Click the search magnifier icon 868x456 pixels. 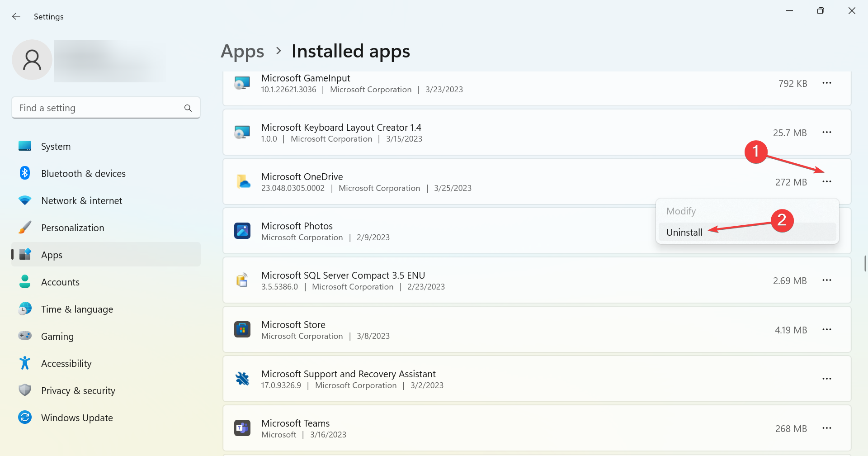[x=188, y=108]
